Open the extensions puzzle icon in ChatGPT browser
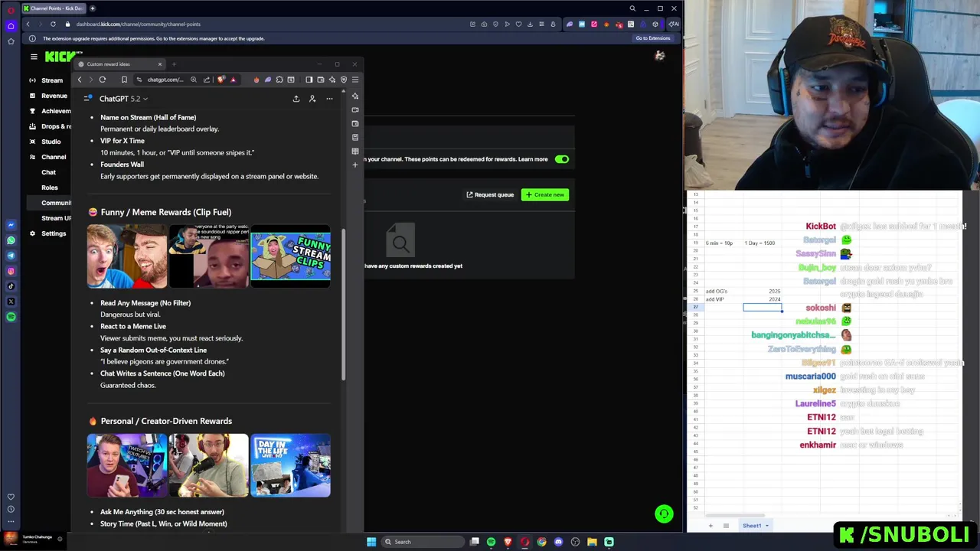Image resolution: width=980 pixels, height=551 pixels. pos(279,80)
